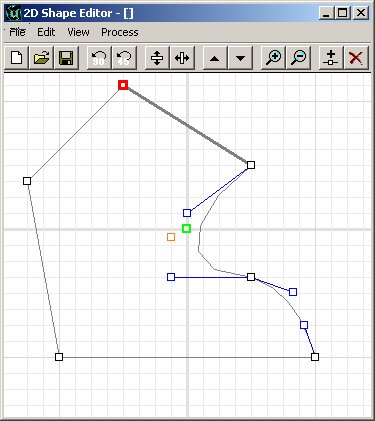Viewport: 375px width, 421px height.
Task: Open a shape file with folder icon
Action: [x=42, y=58]
